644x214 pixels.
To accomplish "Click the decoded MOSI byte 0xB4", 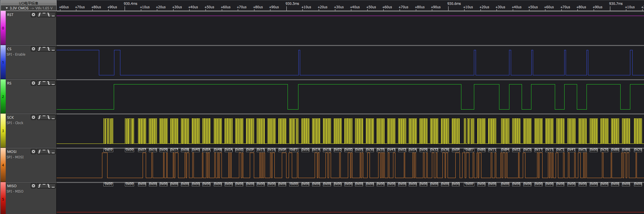I will pyautogui.click(x=505, y=150).
